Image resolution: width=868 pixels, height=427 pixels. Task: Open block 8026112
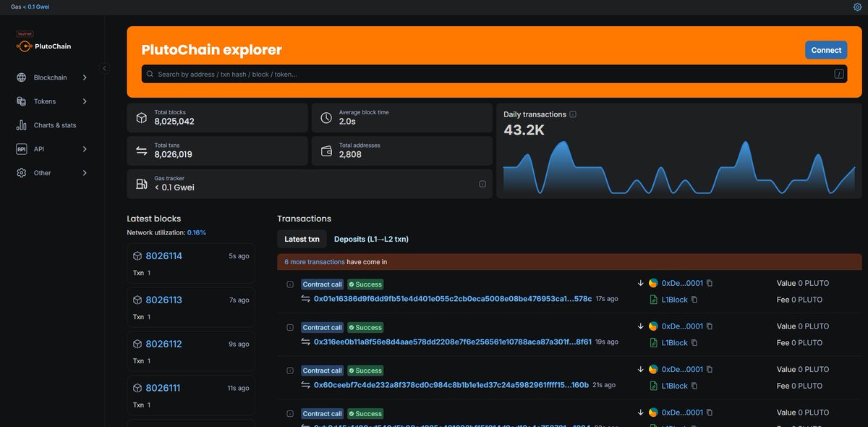point(163,344)
